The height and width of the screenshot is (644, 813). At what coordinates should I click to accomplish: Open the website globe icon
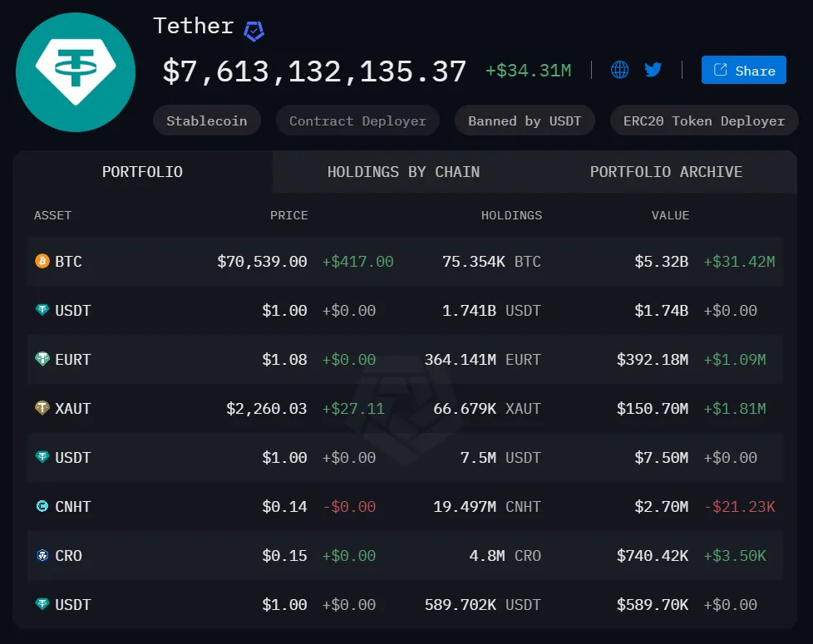[x=620, y=70]
